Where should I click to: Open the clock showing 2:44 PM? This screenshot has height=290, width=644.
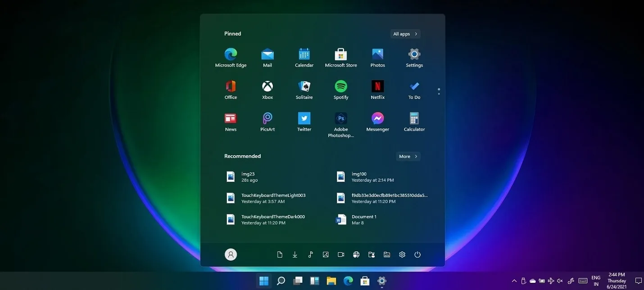pos(617,281)
